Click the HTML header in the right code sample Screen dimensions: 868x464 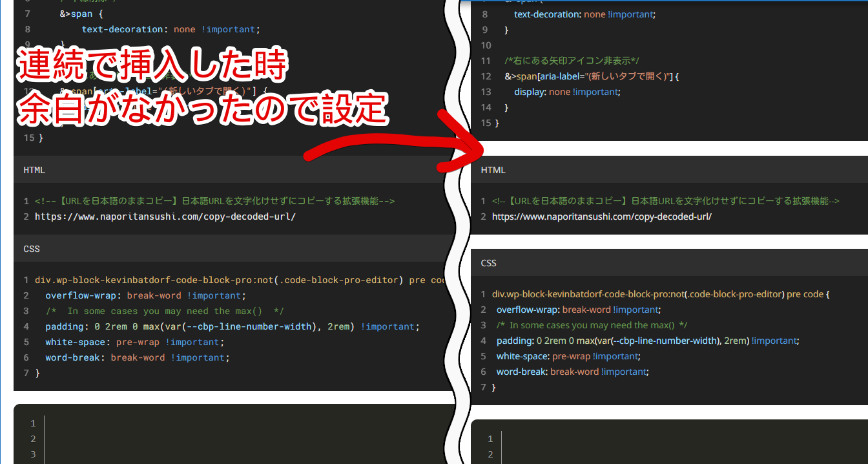pyautogui.click(x=493, y=170)
